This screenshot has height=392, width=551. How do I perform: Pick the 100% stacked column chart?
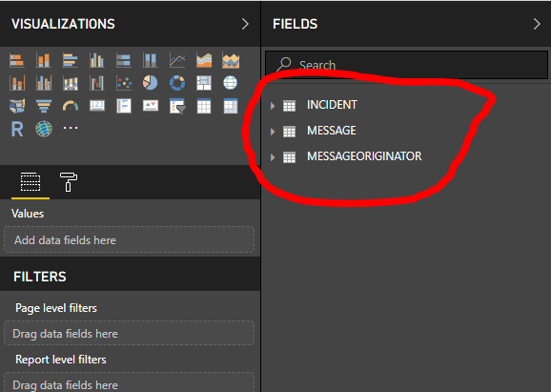click(x=151, y=60)
